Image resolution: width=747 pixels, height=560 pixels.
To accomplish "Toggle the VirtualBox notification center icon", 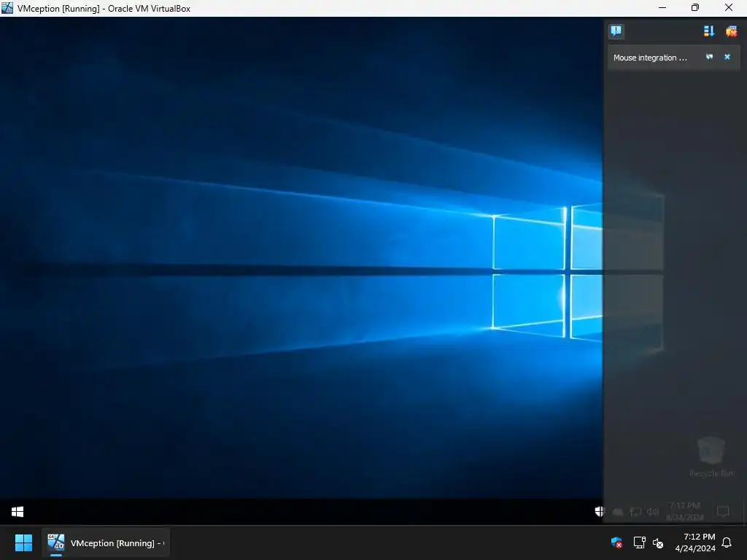I will tap(616, 31).
